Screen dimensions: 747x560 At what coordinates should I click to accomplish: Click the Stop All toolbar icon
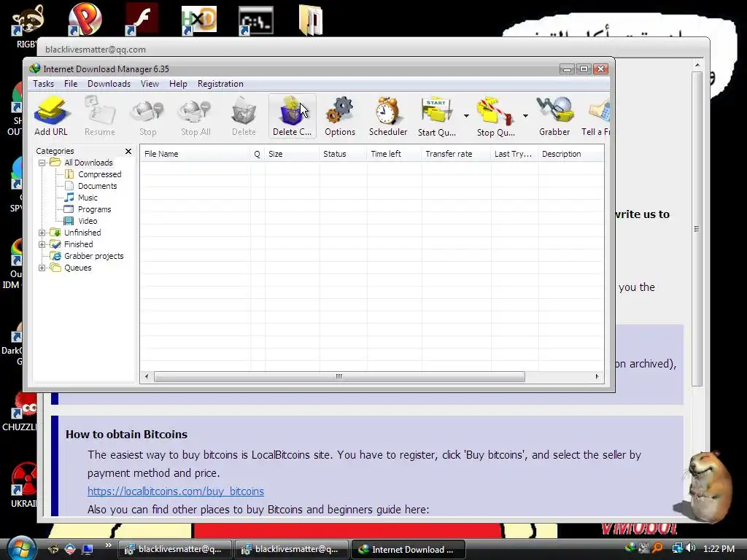(x=196, y=116)
